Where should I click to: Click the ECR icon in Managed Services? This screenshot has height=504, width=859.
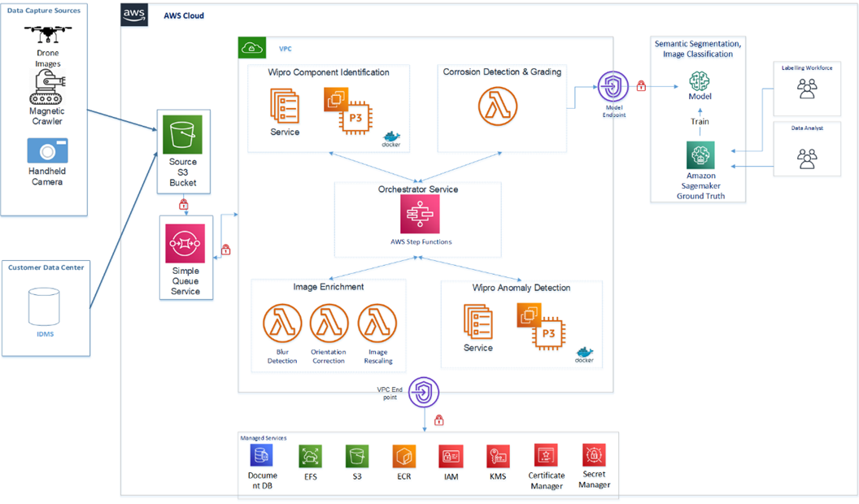[x=403, y=456]
